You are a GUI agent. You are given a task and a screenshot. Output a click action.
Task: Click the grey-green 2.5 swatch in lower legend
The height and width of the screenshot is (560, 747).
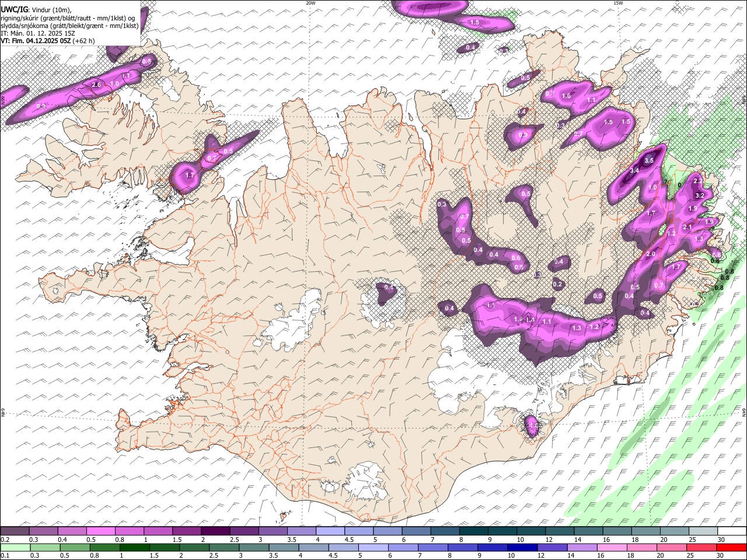tap(224, 548)
